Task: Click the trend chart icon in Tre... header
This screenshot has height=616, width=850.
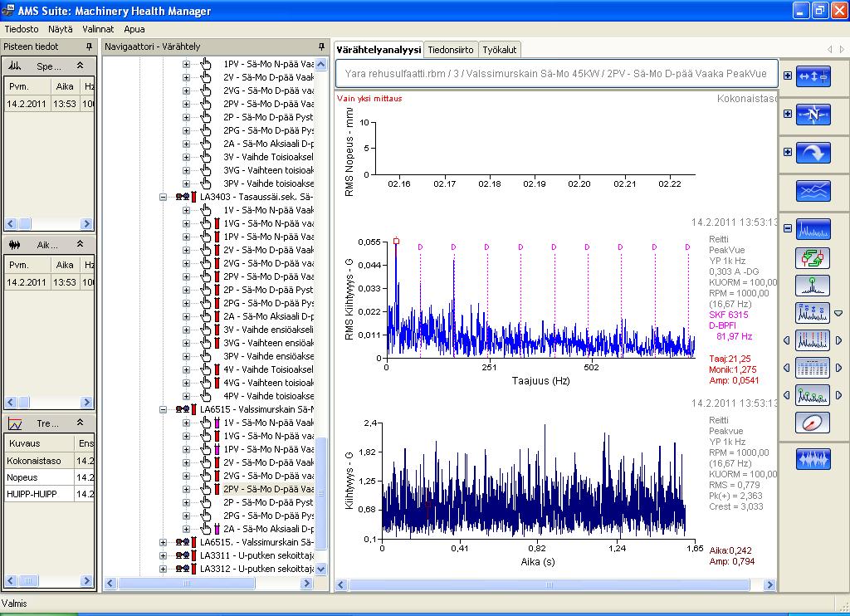Action: pyautogui.click(x=15, y=423)
